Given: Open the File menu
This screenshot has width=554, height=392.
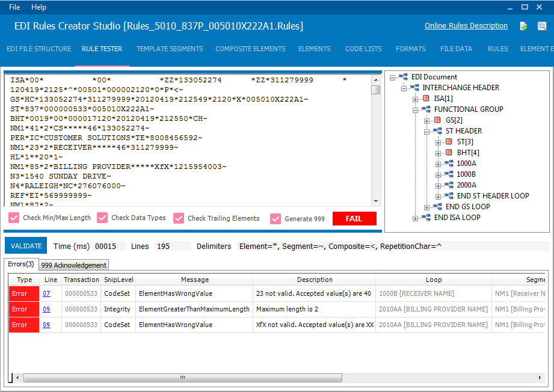Looking at the screenshot, I should point(14,7).
